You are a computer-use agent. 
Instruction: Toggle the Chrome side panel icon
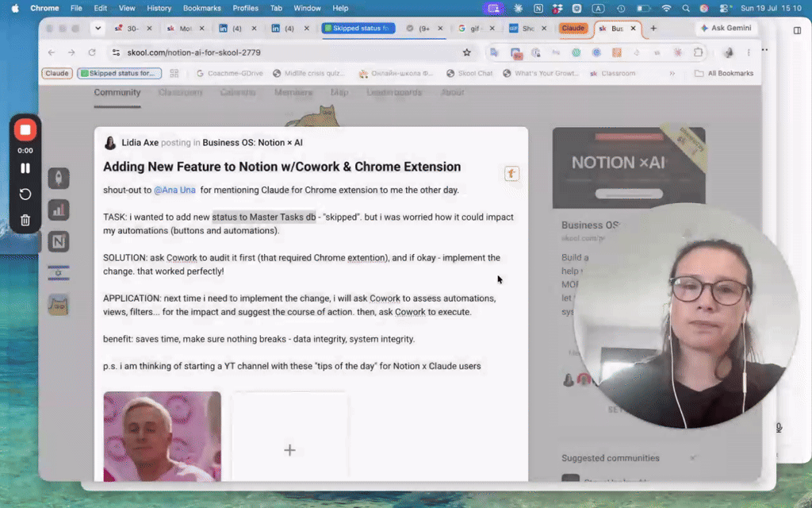point(797,30)
